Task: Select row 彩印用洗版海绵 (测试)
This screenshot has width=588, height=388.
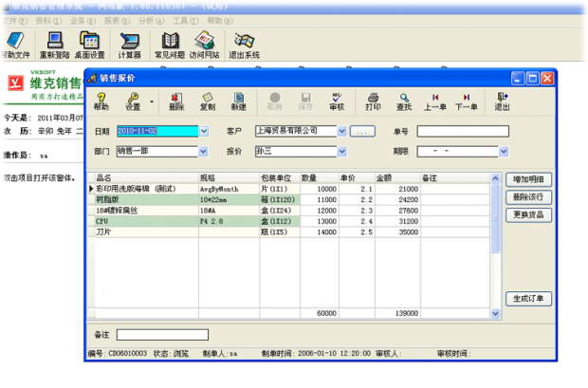Action: 288,189
